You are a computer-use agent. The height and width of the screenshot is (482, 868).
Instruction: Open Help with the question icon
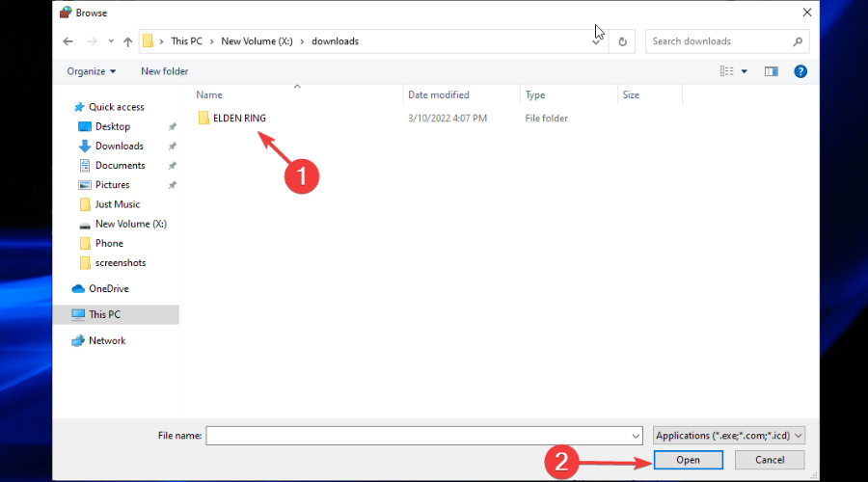(800, 71)
